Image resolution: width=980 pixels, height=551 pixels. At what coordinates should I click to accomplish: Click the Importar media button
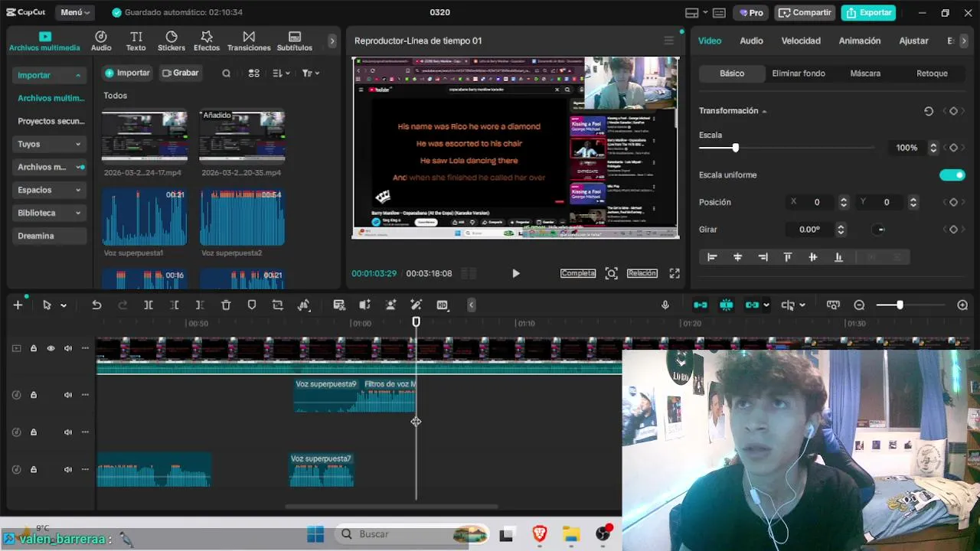tap(127, 73)
